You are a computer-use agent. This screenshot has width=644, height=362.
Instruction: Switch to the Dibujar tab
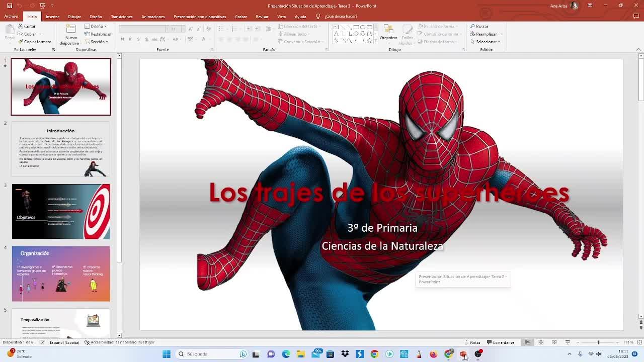(74, 17)
